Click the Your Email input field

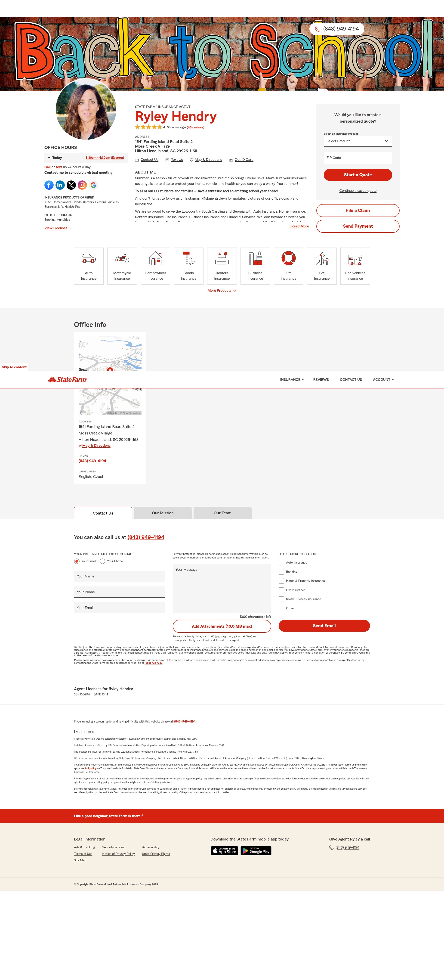tap(120, 608)
